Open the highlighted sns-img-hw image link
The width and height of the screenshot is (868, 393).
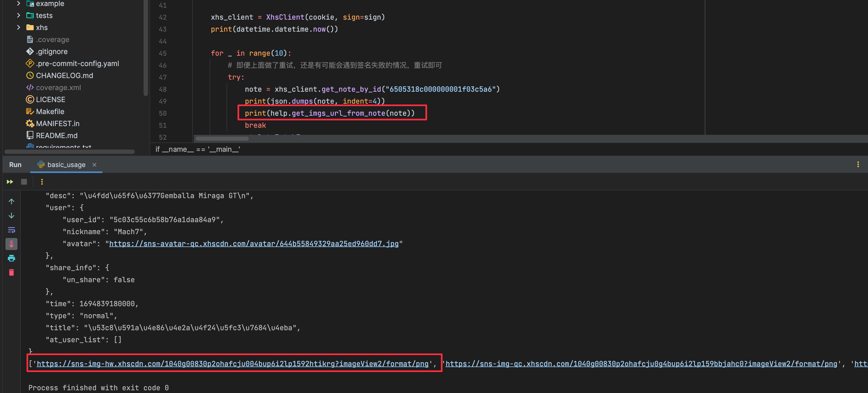coord(234,364)
